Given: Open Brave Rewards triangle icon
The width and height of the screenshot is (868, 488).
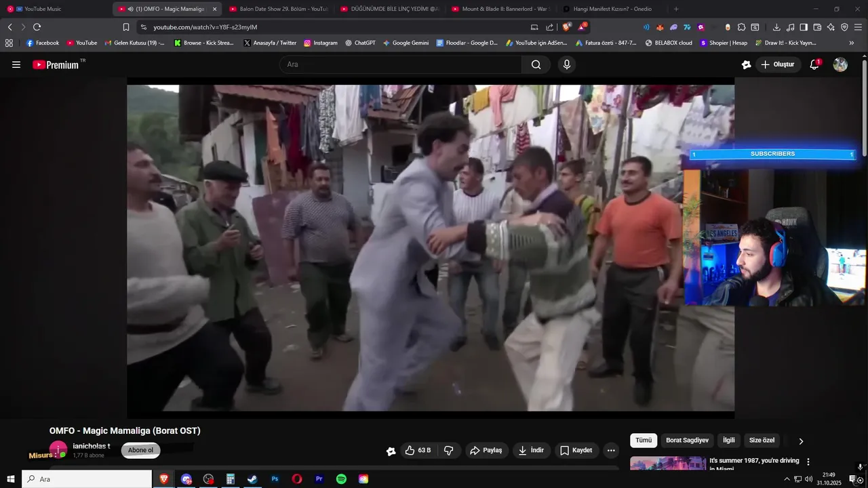Looking at the screenshot, I should (x=582, y=27).
